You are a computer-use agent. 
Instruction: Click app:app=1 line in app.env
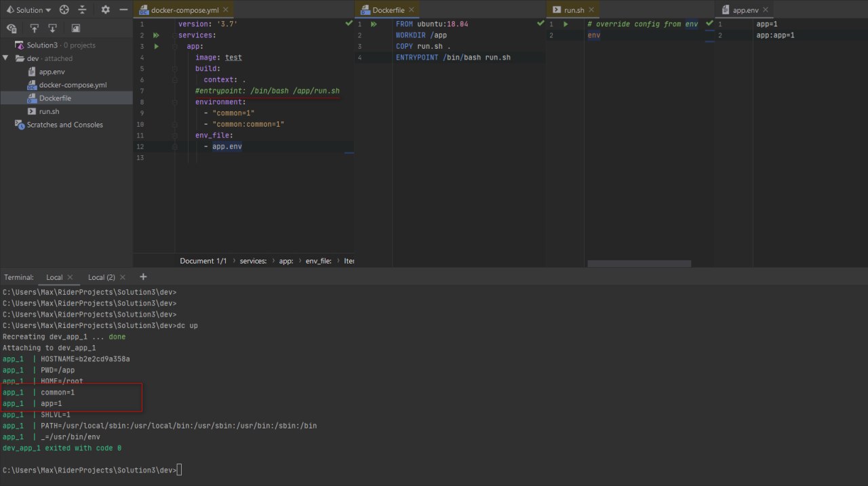pyautogui.click(x=775, y=35)
